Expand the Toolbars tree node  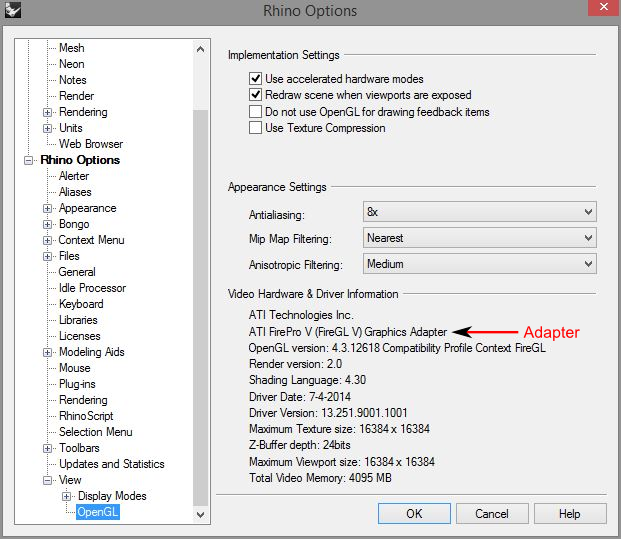click(x=47, y=448)
